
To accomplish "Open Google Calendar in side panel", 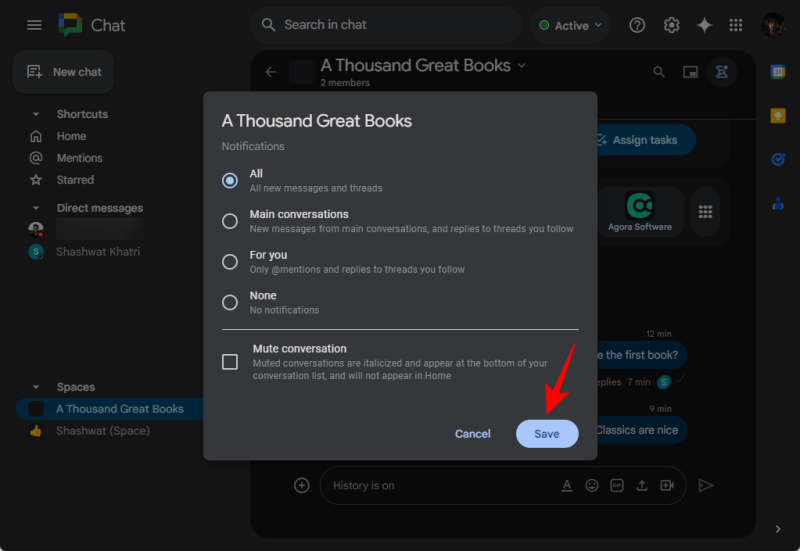I will coord(778,72).
